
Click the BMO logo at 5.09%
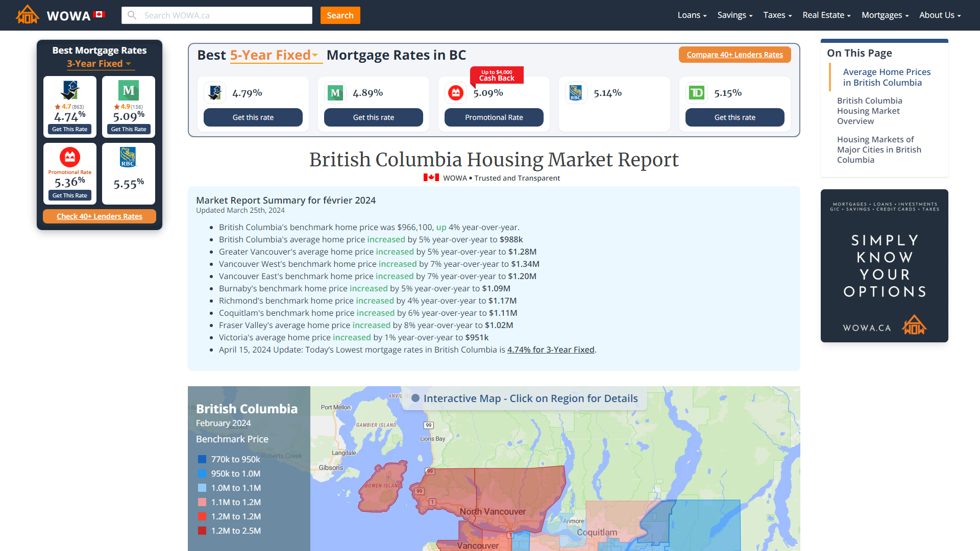coord(456,93)
